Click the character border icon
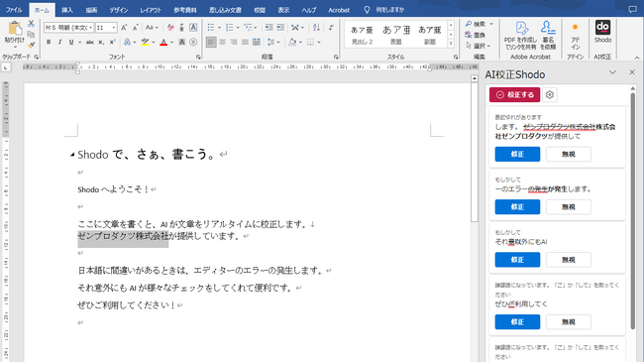 pos(193,28)
